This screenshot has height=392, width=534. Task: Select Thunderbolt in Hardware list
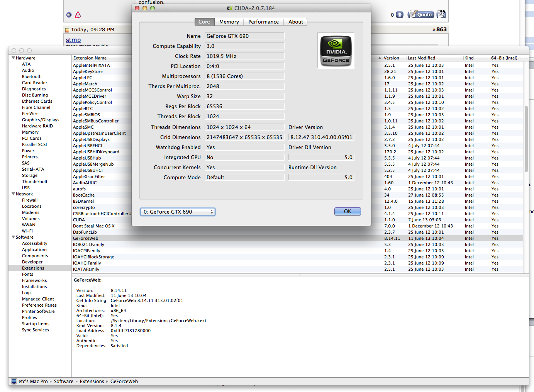[x=35, y=182]
